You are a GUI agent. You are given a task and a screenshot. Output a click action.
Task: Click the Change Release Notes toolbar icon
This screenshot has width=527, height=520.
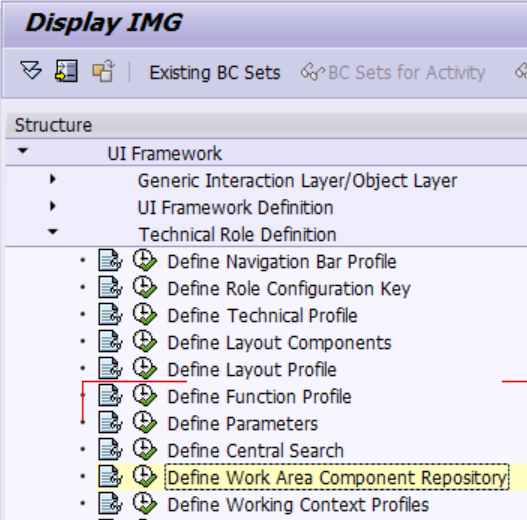[104, 71]
